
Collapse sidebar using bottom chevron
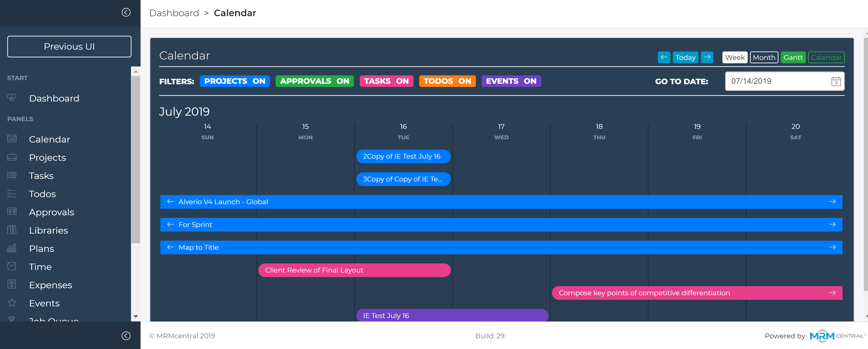pyautogui.click(x=126, y=336)
